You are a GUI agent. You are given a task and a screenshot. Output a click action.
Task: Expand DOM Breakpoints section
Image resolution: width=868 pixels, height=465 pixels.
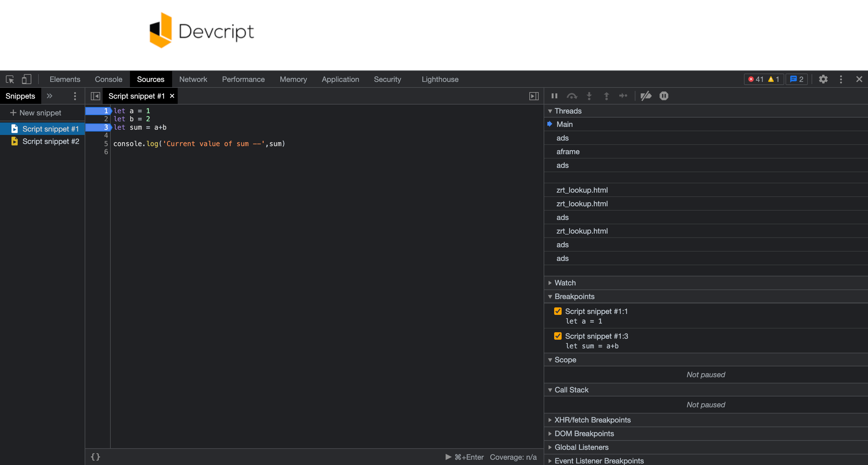pyautogui.click(x=550, y=434)
